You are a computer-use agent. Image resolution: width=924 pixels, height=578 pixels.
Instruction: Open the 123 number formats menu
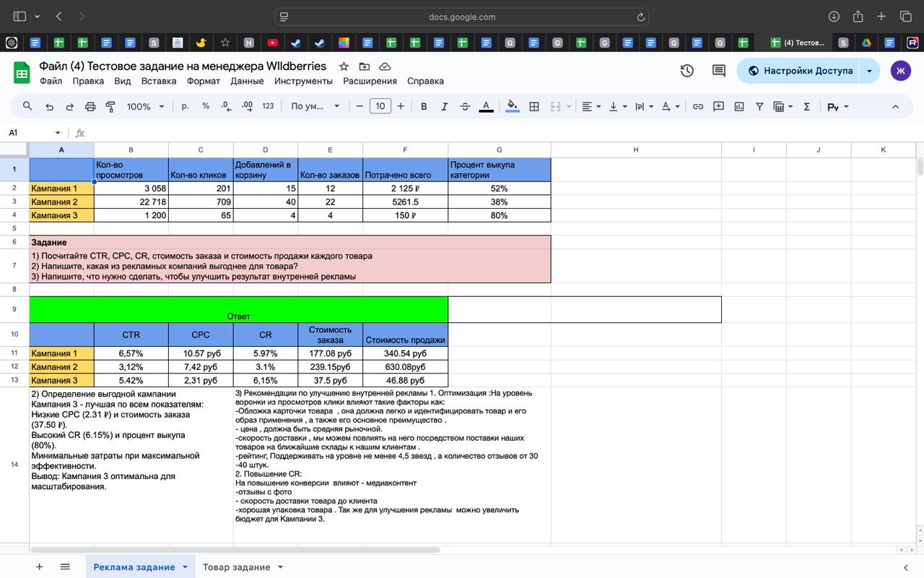268,106
